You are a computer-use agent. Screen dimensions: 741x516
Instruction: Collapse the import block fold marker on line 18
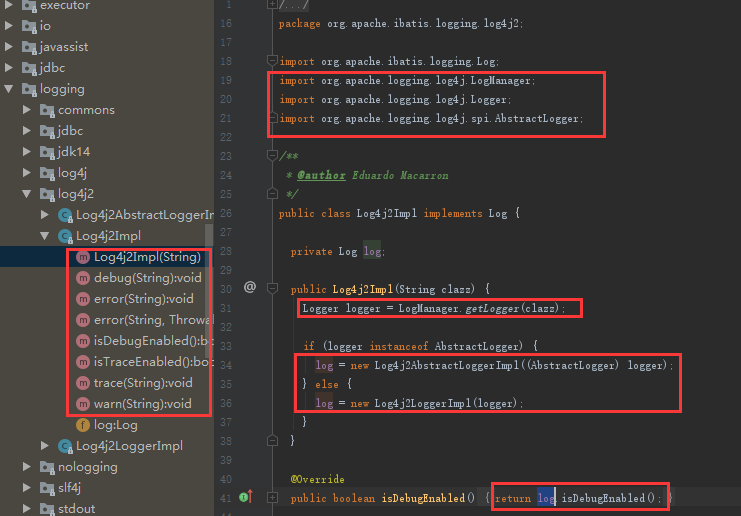click(272, 61)
